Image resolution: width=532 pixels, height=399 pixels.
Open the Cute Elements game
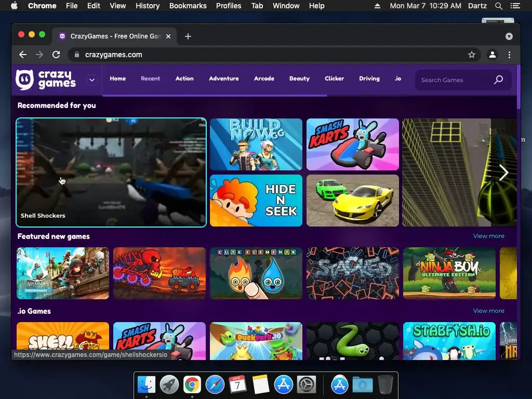[x=256, y=273]
